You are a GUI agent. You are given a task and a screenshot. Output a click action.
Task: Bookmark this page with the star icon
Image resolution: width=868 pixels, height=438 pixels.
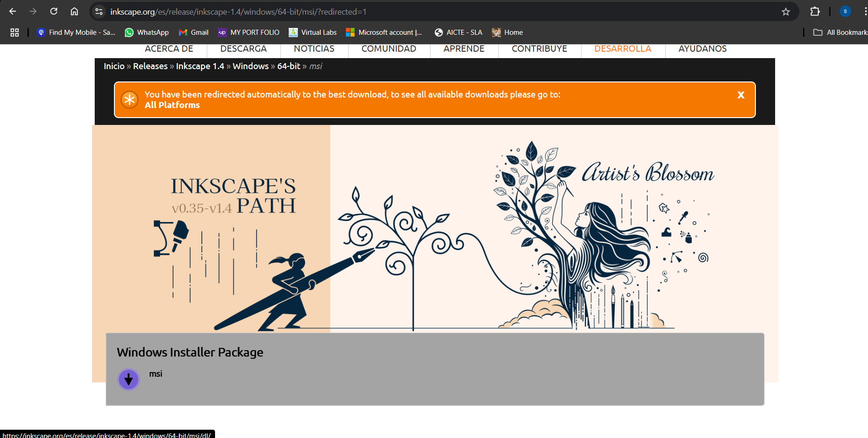tap(786, 11)
